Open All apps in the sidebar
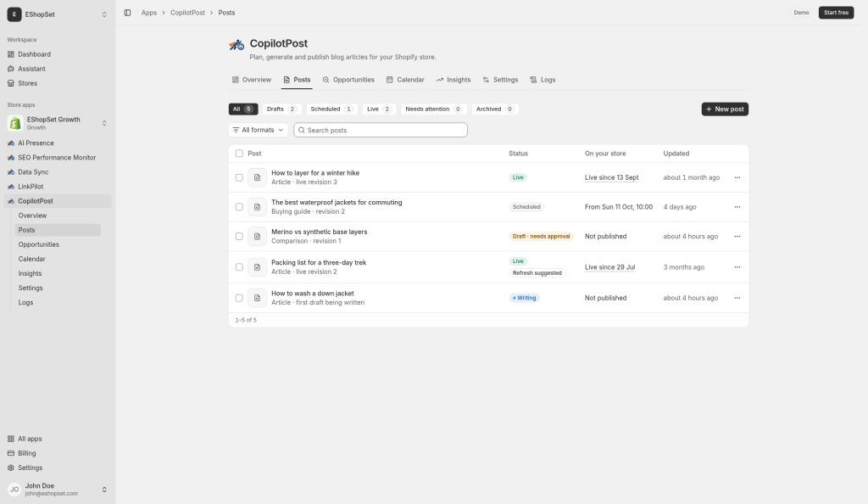Viewport: 868px width, 504px height. coord(58,439)
